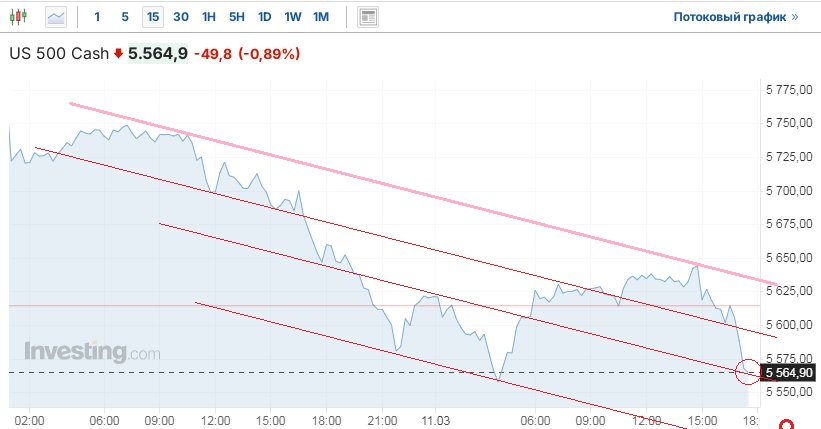Image resolution: width=821 pixels, height=429 pixels.
Task: Select the 1M timeframe
Action: (321, 17)
